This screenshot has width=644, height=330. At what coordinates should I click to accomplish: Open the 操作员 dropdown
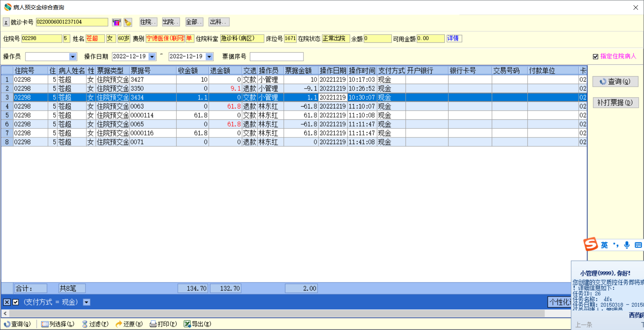(x=73, y=57)
